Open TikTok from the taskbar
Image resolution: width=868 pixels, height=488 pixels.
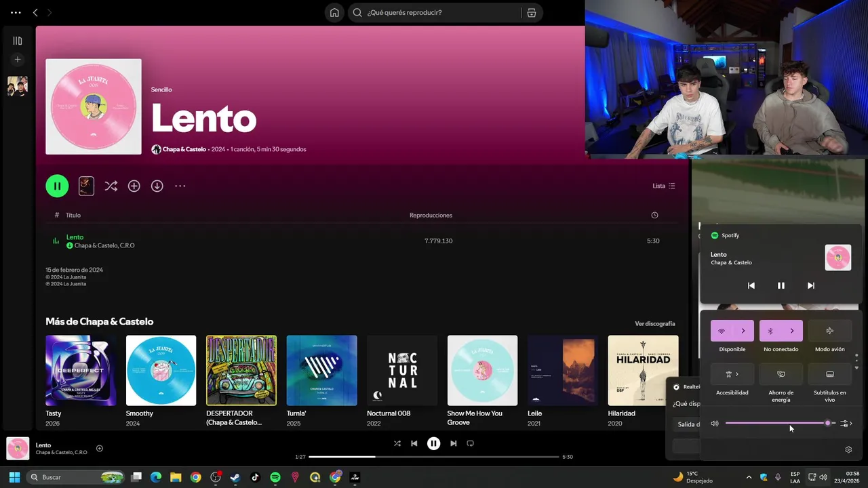coord(255,477)
